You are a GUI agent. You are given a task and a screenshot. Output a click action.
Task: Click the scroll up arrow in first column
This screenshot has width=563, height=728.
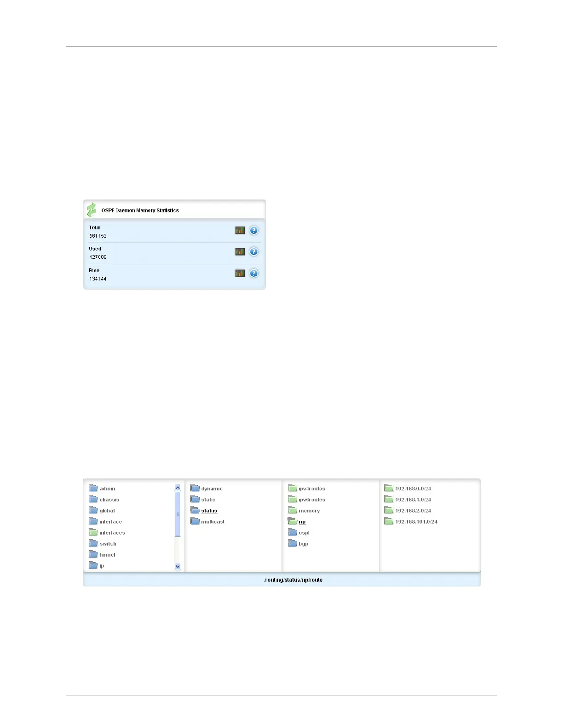178,488
